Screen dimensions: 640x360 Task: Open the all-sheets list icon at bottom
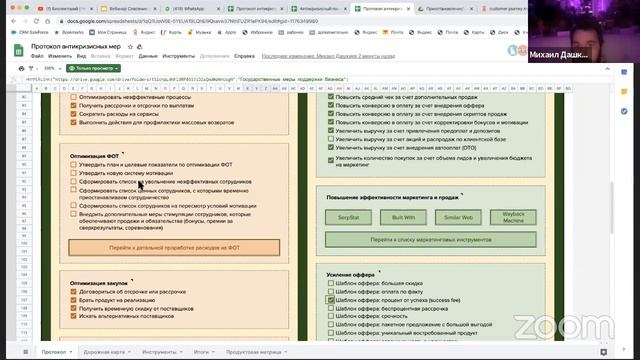pos(26,352)
